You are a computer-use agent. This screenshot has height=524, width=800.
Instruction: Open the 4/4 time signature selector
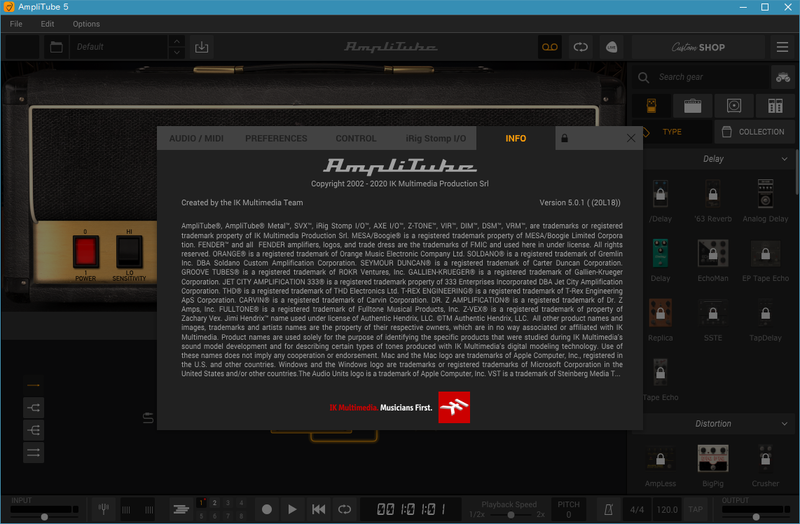point(637,509)
